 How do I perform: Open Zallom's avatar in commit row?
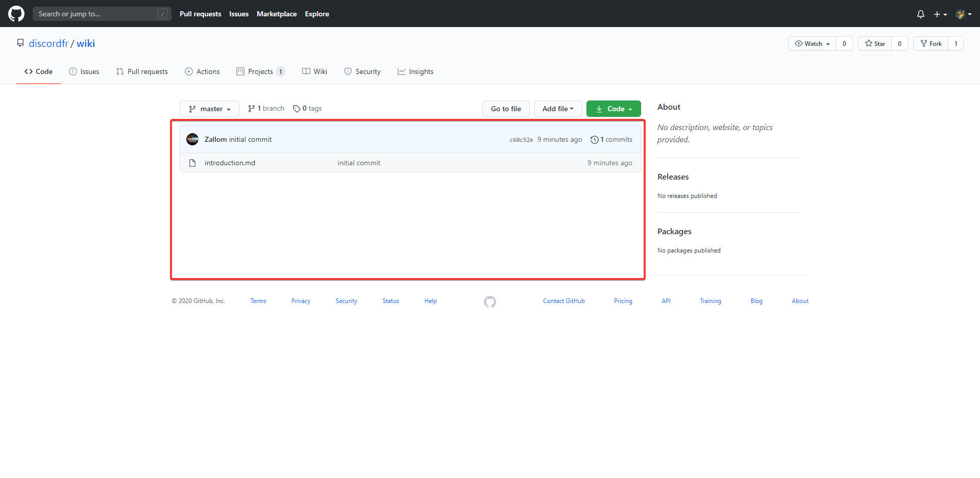click(x=192, y=139)
